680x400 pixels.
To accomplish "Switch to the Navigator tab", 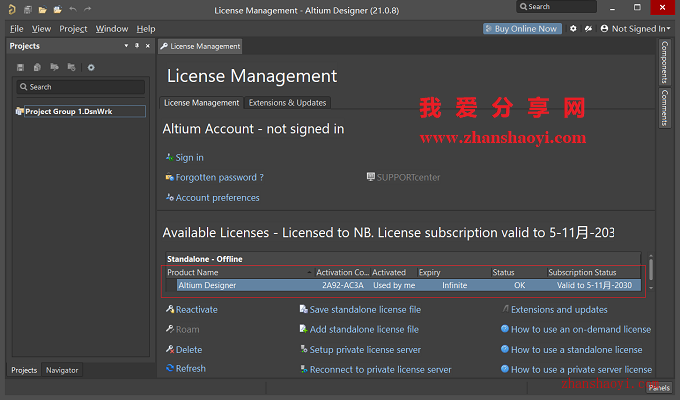I will 62,370.
